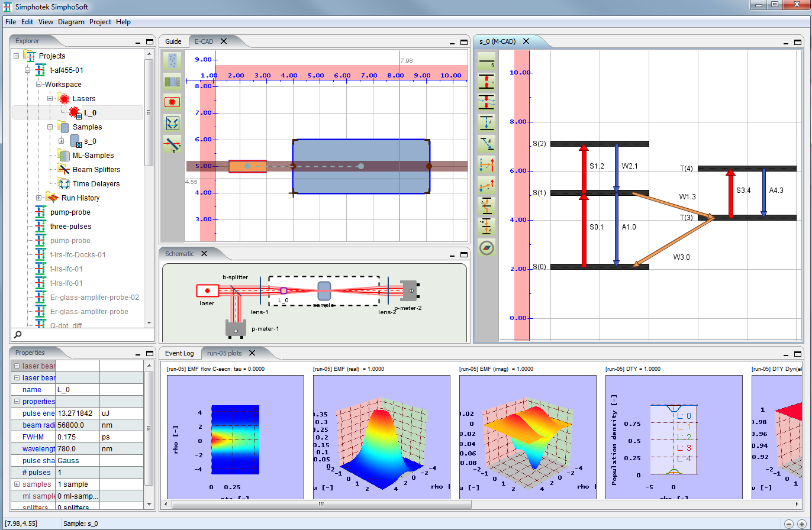The image size is (812, 530).
Task: Open the Project menu
Action: click(100, 22)
